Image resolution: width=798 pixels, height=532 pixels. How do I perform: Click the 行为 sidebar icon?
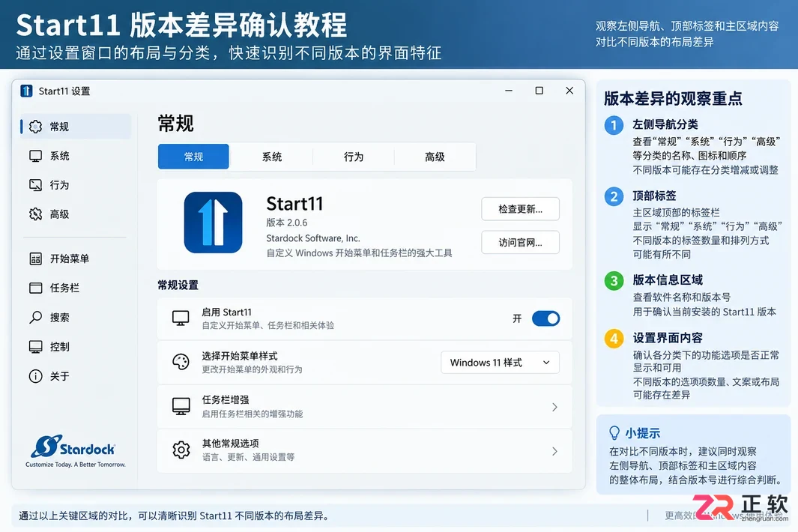(36, 185)
